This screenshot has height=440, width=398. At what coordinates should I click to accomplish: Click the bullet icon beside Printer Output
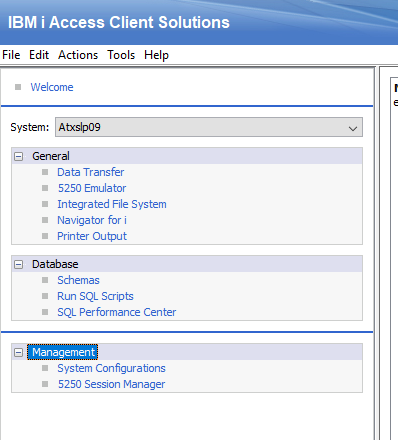(45, 236)
